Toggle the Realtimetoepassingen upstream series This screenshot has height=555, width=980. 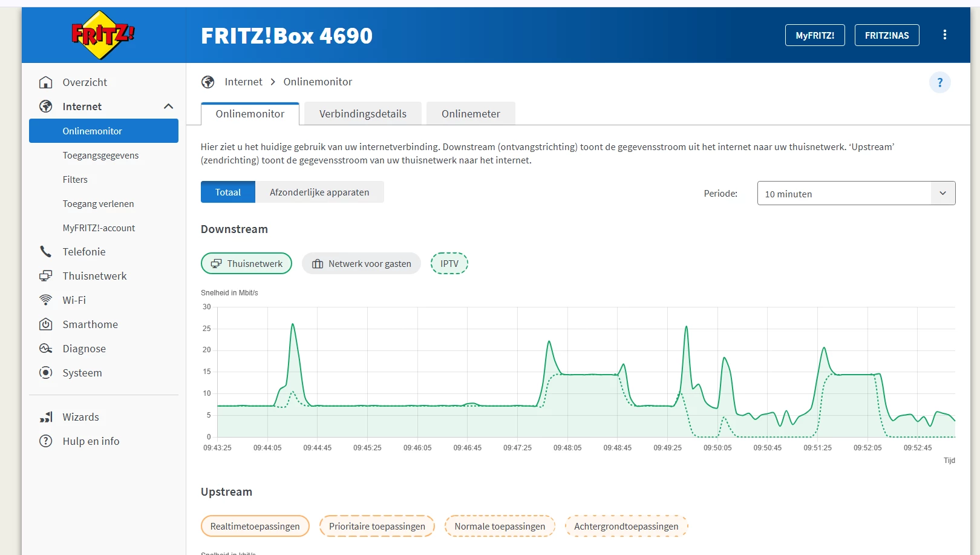255,526
